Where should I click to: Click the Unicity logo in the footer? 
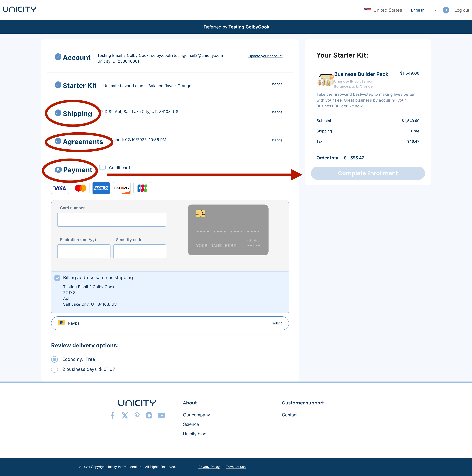coord(137,403)
